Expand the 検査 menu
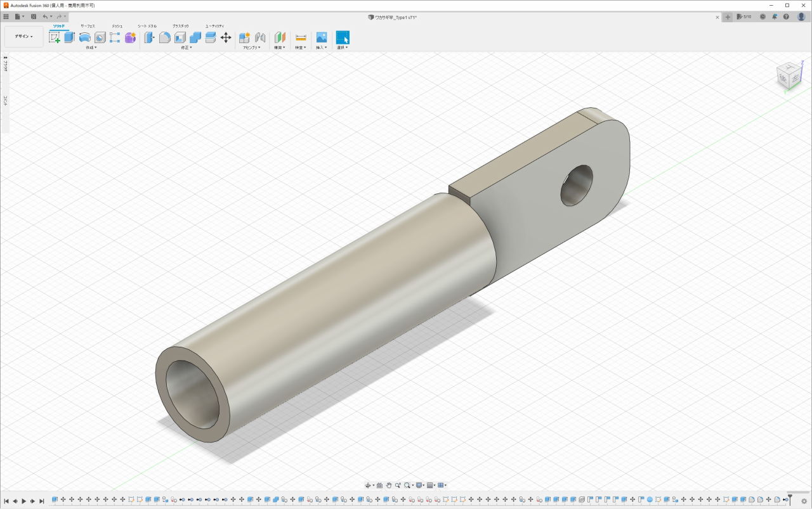Screen dimensions: 812x509 click(x=301, y=48)
